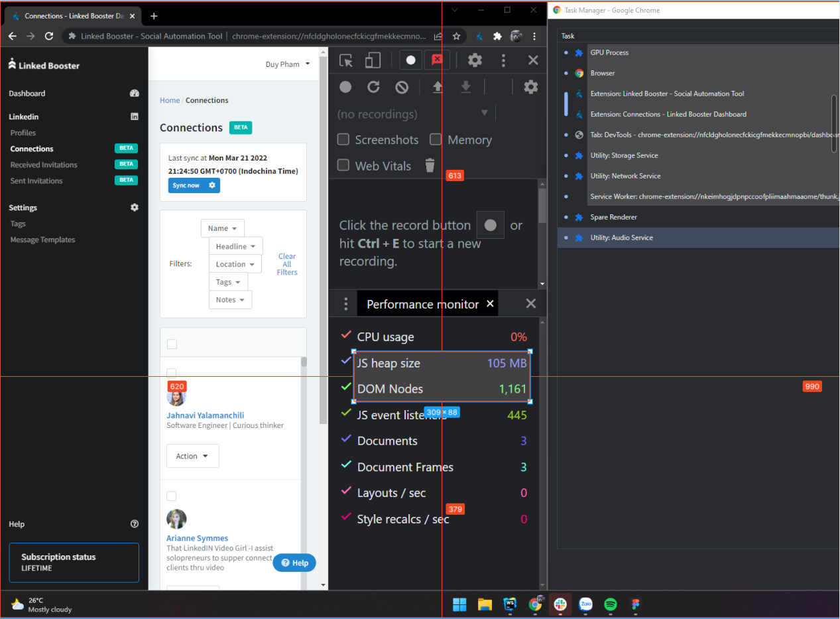Select Utility: Audio Service row in Task Manager
The image size is (840, 619).
pos(698,238)
